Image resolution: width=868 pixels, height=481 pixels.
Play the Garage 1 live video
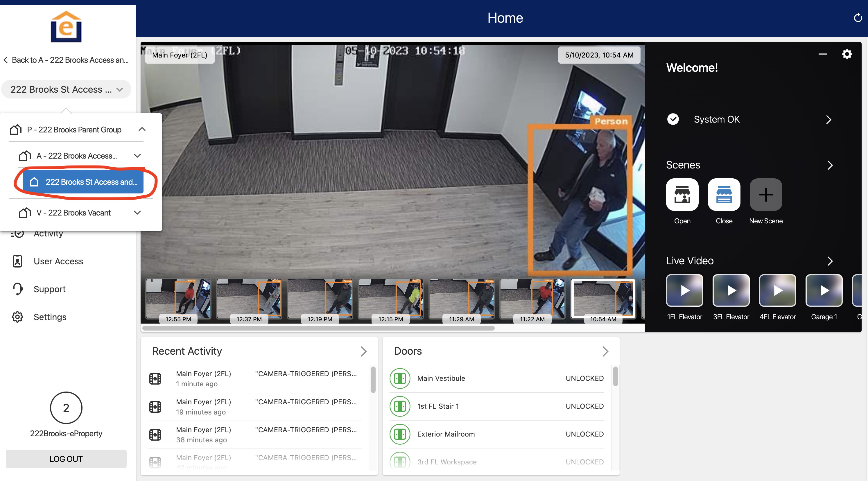coord(824,290)
